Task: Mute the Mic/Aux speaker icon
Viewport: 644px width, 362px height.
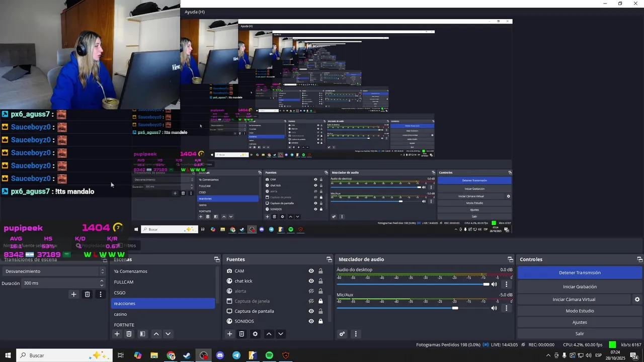Action: 494,308
